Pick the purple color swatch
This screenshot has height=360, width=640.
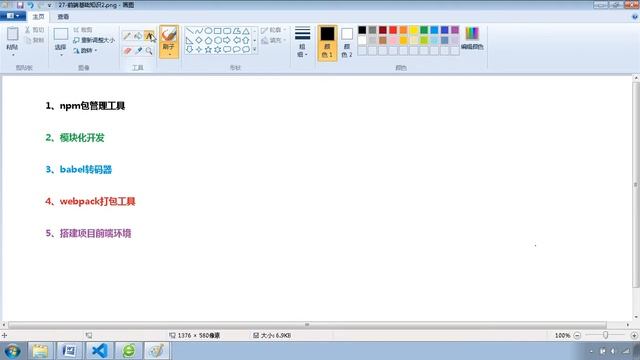(455, 30)
